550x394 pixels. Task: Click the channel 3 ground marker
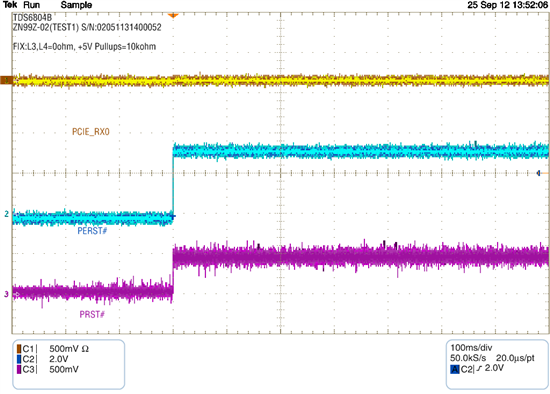(x=6, y=294)
